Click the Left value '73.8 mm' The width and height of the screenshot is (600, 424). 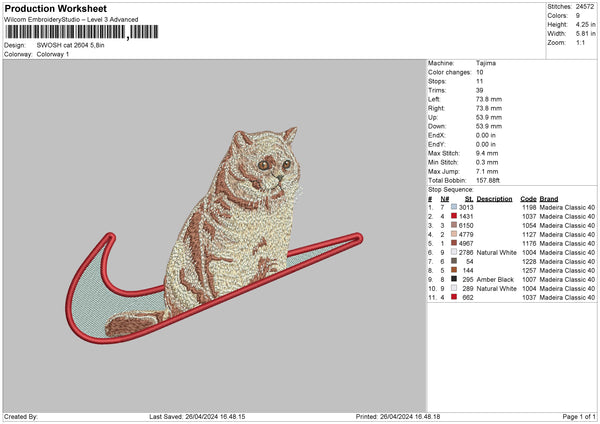489,99
